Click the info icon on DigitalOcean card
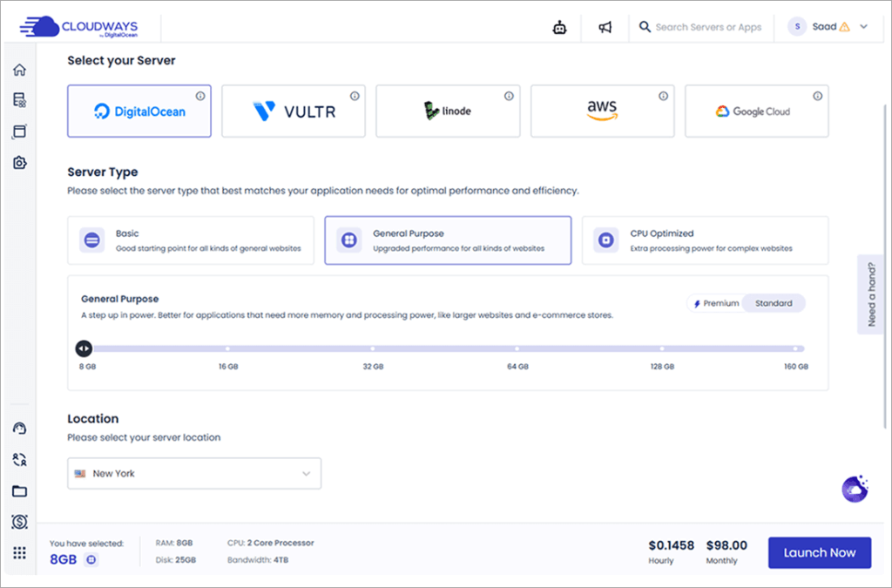The image size is (892, 588). (x=199, y=96)
